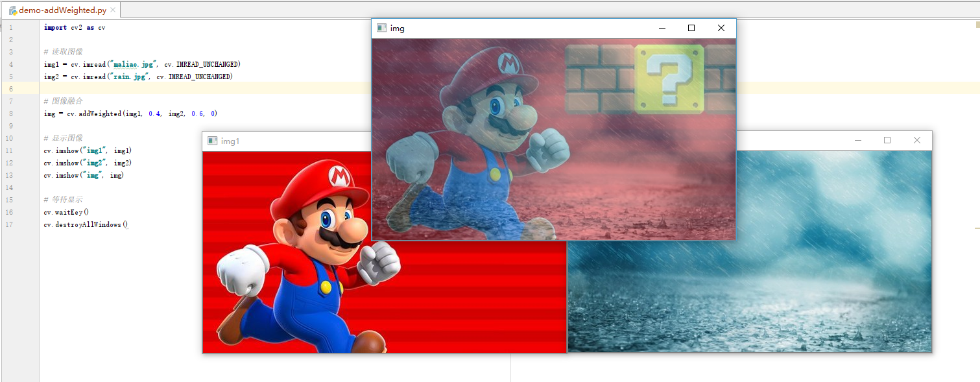This screenshot has width=980, height=382.
Task: Click the '# 图像融合' comment
Action: click(63, 101)
